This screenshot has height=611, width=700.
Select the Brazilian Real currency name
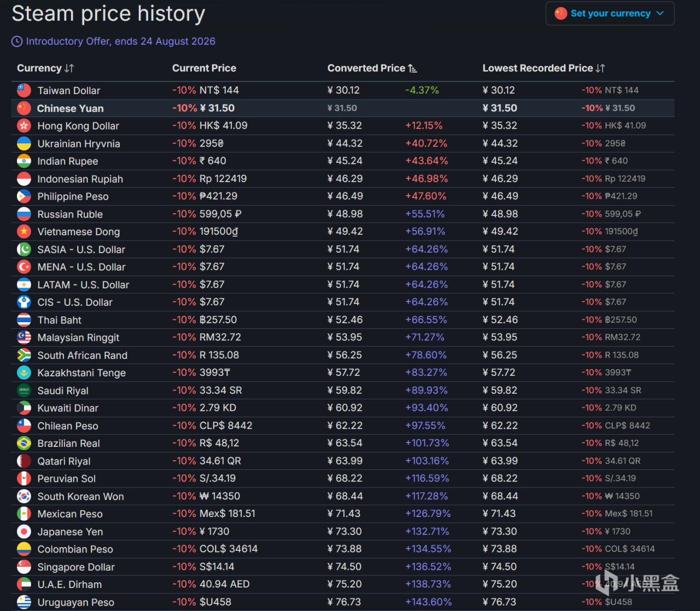[x=68, y=444]
